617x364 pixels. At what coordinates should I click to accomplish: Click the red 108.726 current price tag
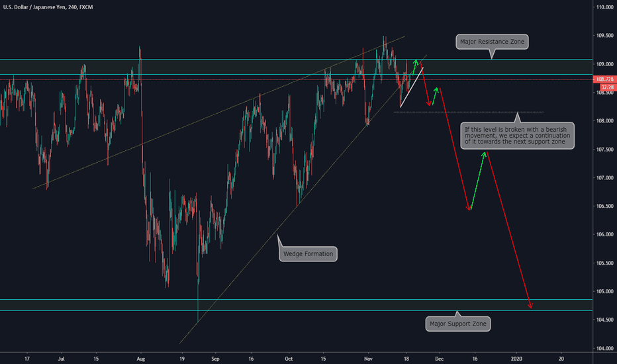(x=606, y=79)
